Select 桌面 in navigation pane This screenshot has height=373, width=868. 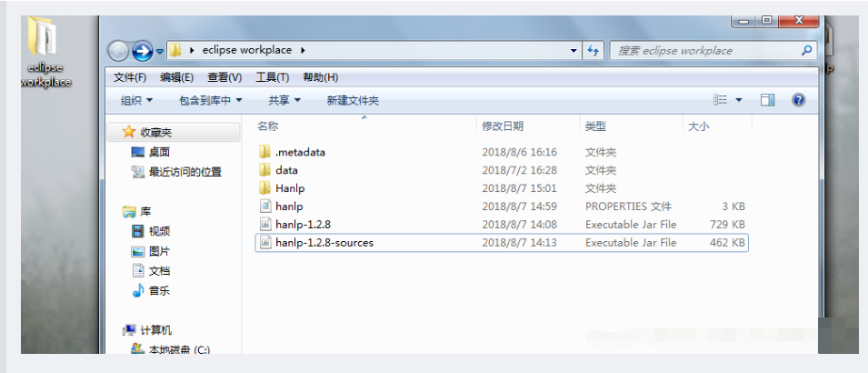[159, 152]
